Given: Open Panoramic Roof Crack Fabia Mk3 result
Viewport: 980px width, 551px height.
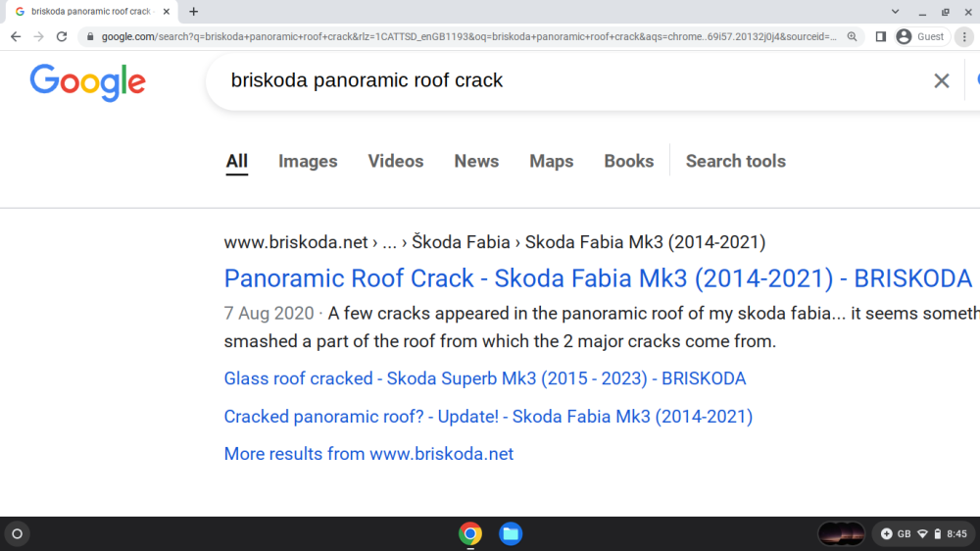Looking at the screenshot, I should click(x=598, y=279).
